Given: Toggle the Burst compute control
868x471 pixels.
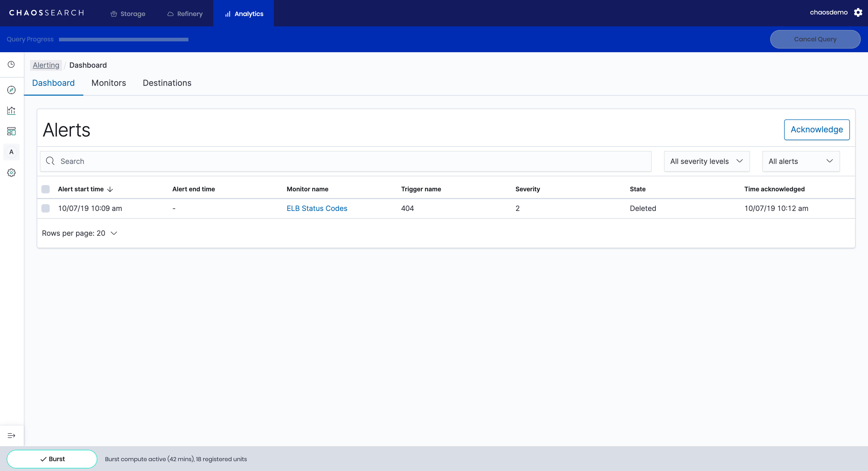Looking at the screenshot, I should pos(52,459).
